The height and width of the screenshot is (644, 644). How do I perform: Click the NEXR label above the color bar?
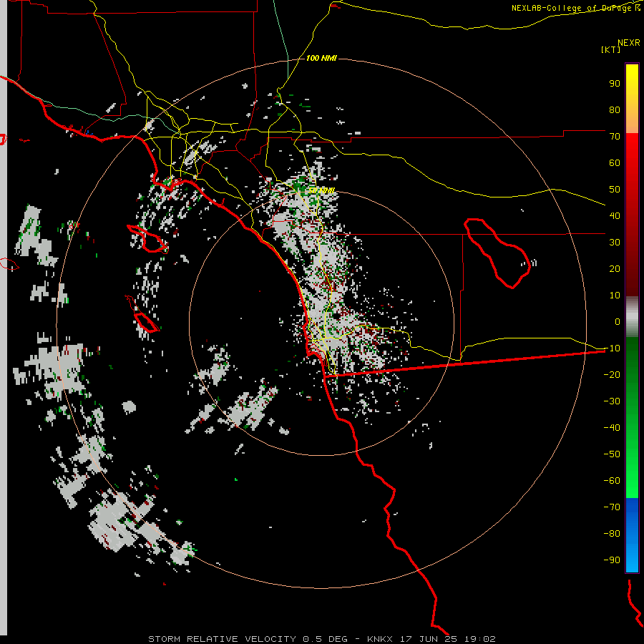point(628,43)
